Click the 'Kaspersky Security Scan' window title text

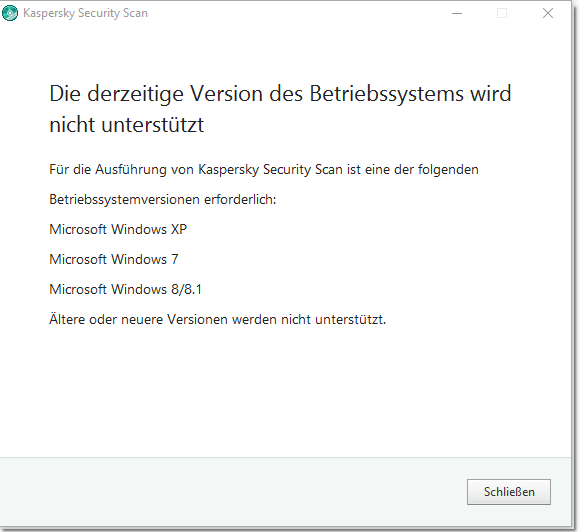click(85, 13)
